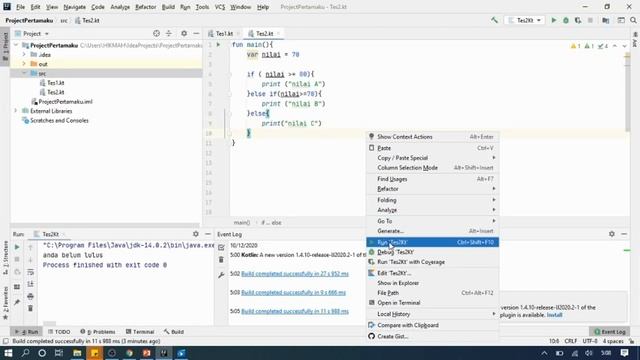This screenshot has height=360, width=640.
Task: Open File Explorer from taskbar
Action: (77, 353)
